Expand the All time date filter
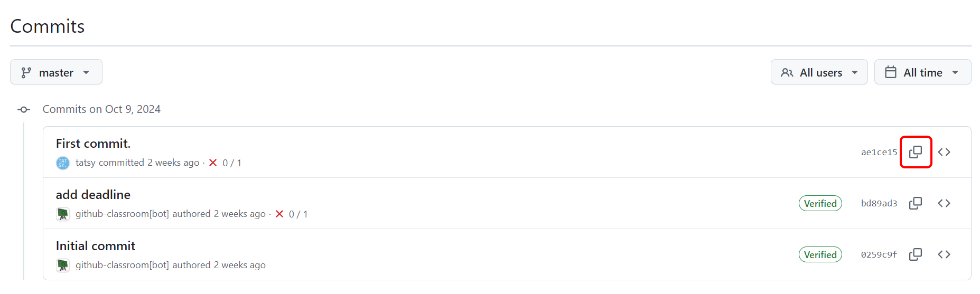The width and height of the screenshot is (980, 294). coord(922,72)
